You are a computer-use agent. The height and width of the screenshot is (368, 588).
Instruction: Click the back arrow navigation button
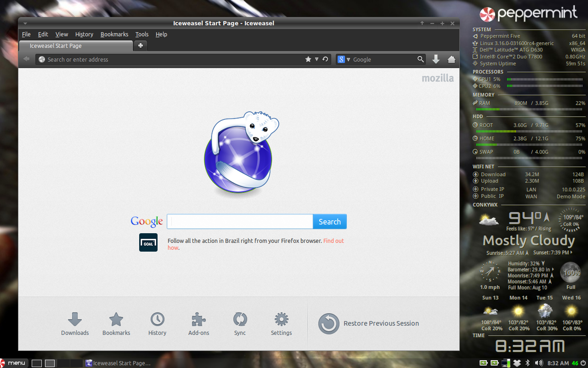pyautogui.click(x=27, y=59)
